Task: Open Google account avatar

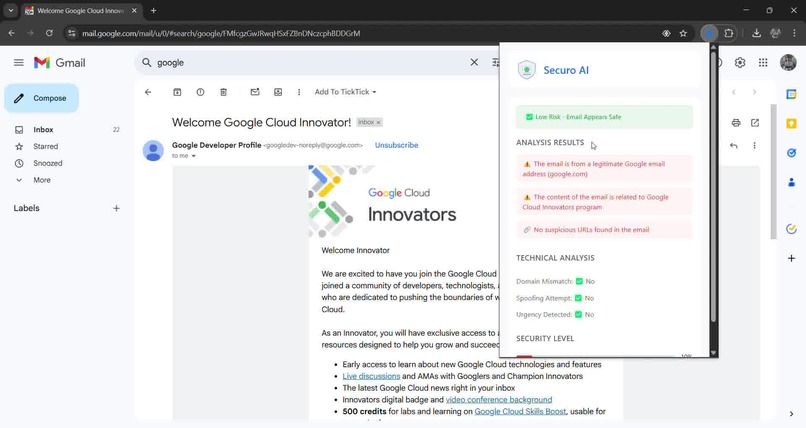Action: pos(788,63)
